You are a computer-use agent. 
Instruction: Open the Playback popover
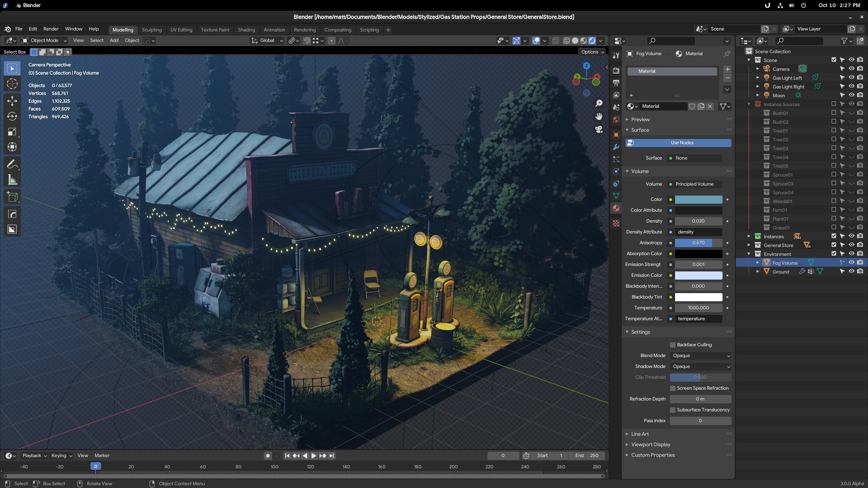(34, 456)
